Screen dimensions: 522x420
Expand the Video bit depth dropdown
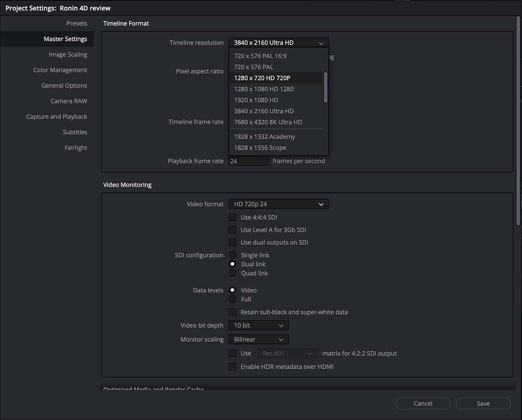[x=258, y=325]
